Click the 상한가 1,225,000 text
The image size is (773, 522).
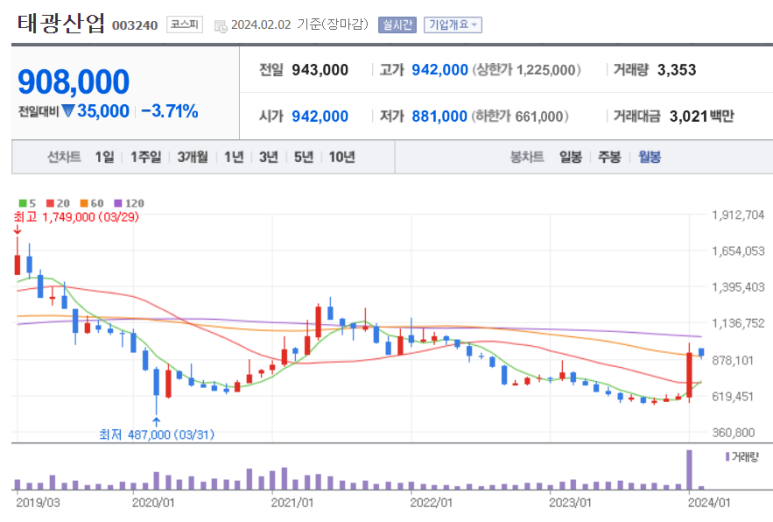[527, 70]
